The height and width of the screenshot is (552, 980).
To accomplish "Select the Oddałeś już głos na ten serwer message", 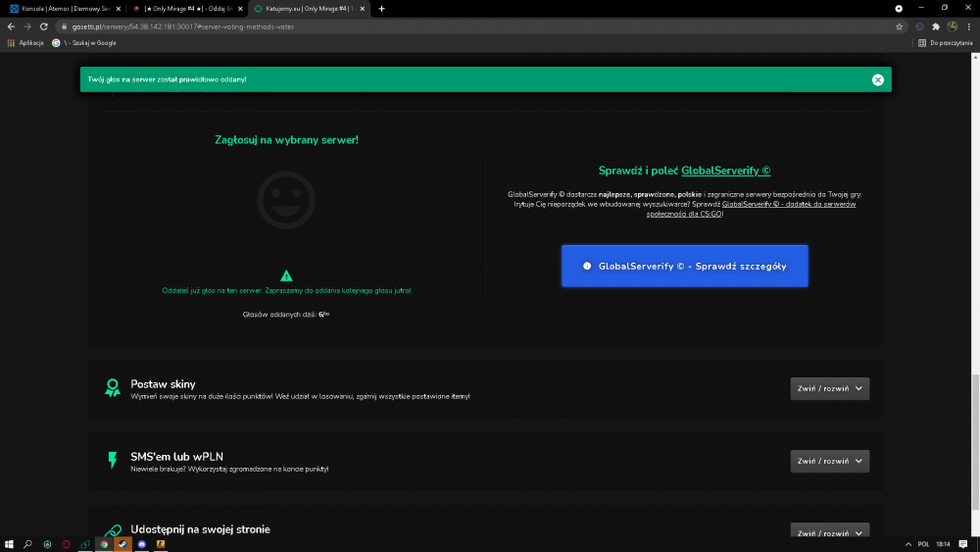I will pos(286,290).
